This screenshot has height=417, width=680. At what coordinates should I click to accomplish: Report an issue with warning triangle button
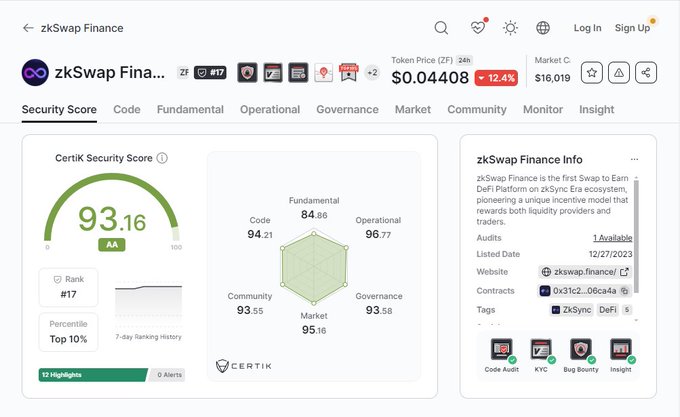coord(619,73)
